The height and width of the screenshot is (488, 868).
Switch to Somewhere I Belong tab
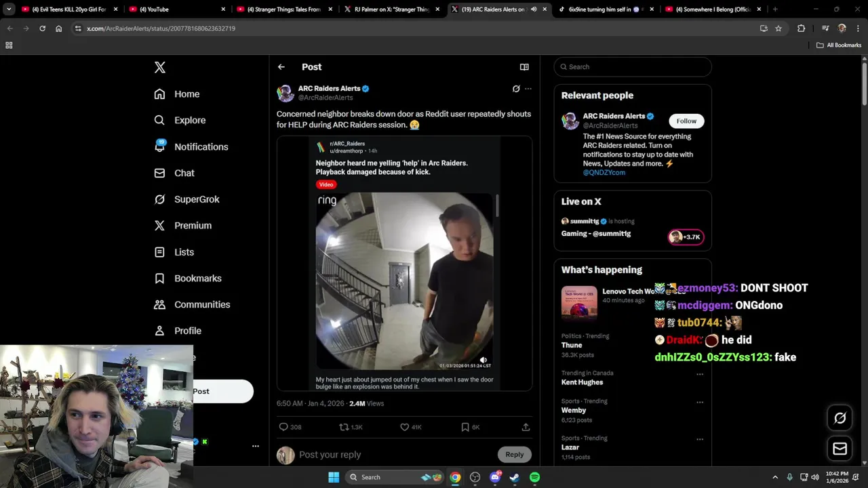[x=713, y=9]
